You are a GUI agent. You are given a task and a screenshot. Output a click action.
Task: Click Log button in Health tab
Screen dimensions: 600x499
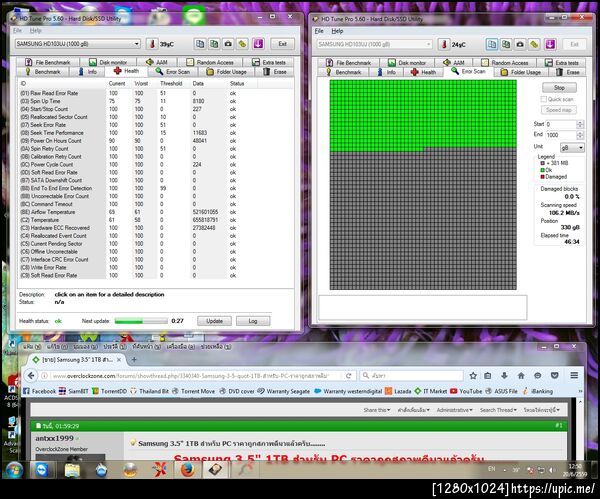pyautogui.click(x=253, y=321)
